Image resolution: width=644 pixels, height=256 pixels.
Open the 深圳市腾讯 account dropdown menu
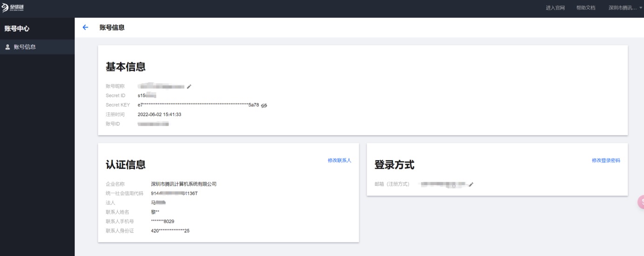coord(625,8)
